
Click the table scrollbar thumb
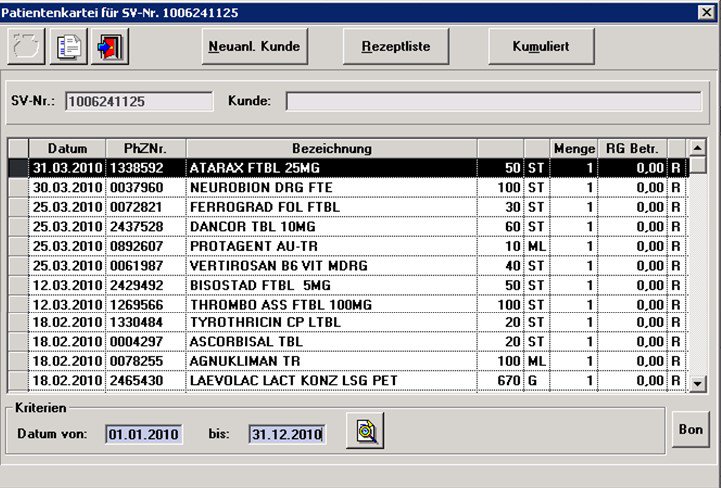tap(698, 165)
